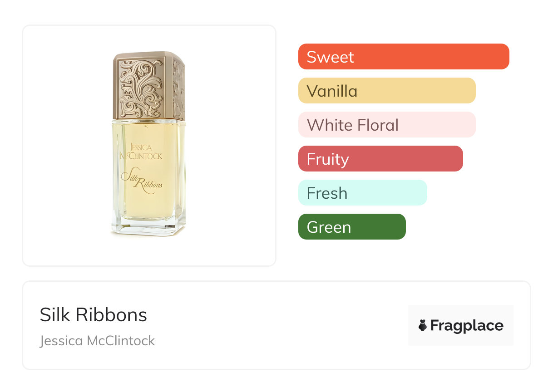Click the Fragplace wordmark text
553x392 pixels.
click(x=467, y=325)
